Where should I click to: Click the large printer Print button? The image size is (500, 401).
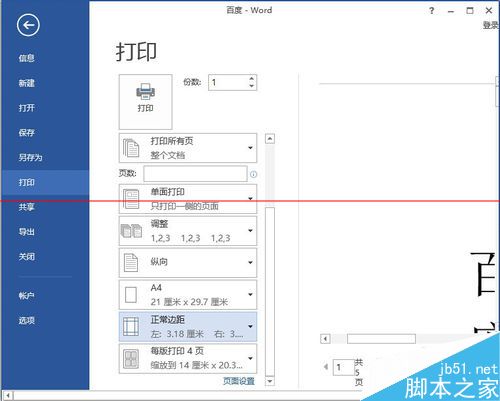[145, 102]
